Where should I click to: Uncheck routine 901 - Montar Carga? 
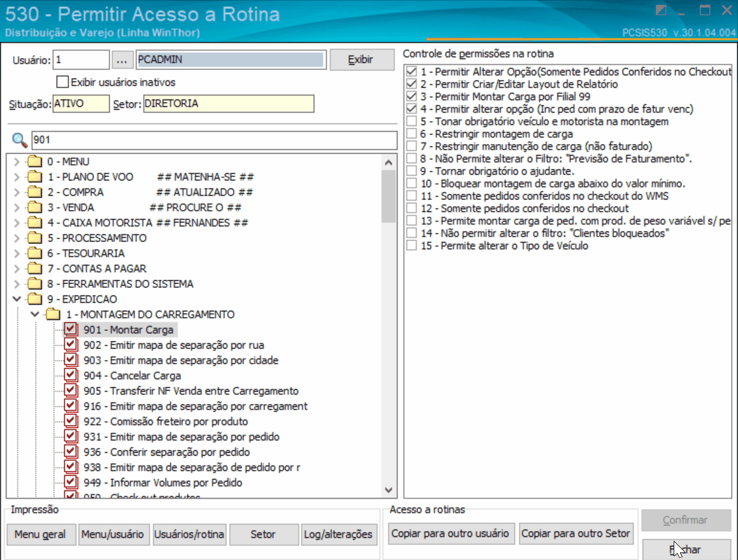tap(71, 329)
